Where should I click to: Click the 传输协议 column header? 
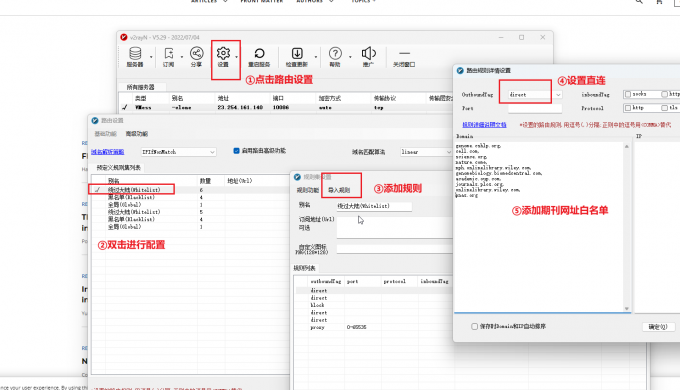point(384,98)
